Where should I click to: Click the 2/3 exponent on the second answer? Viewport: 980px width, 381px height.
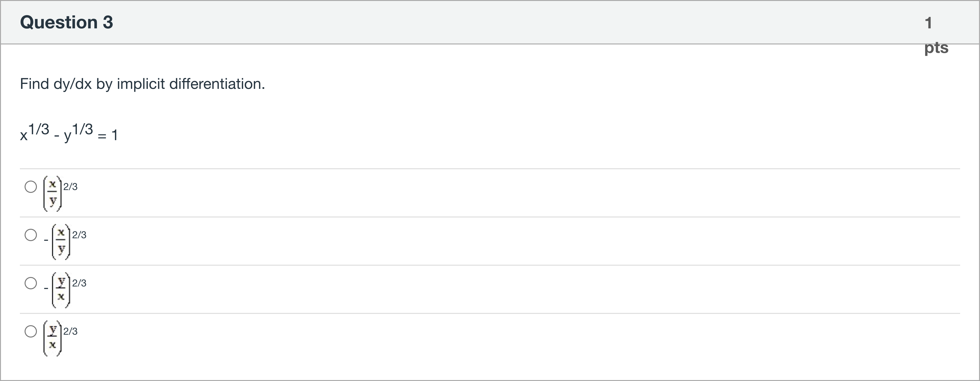click(79, 235)
